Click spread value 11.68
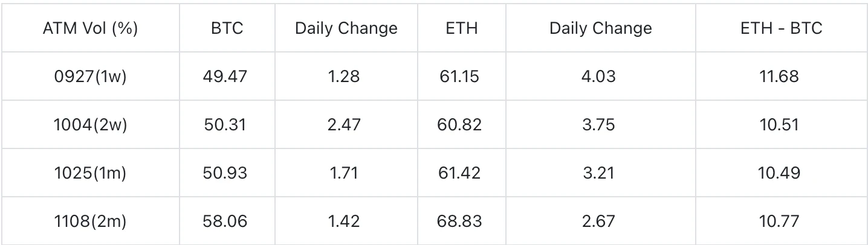 (x=779, y=77)
